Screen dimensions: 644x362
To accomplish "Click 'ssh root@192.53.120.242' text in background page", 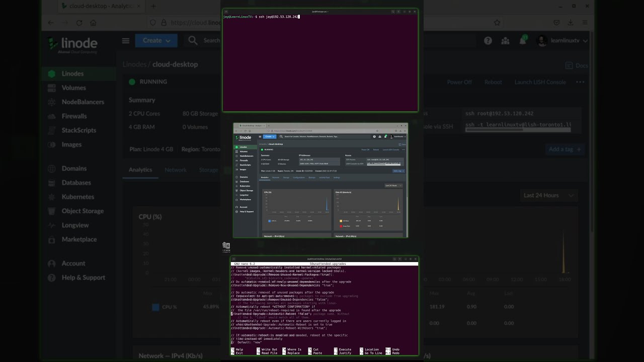I will [499, 114].
